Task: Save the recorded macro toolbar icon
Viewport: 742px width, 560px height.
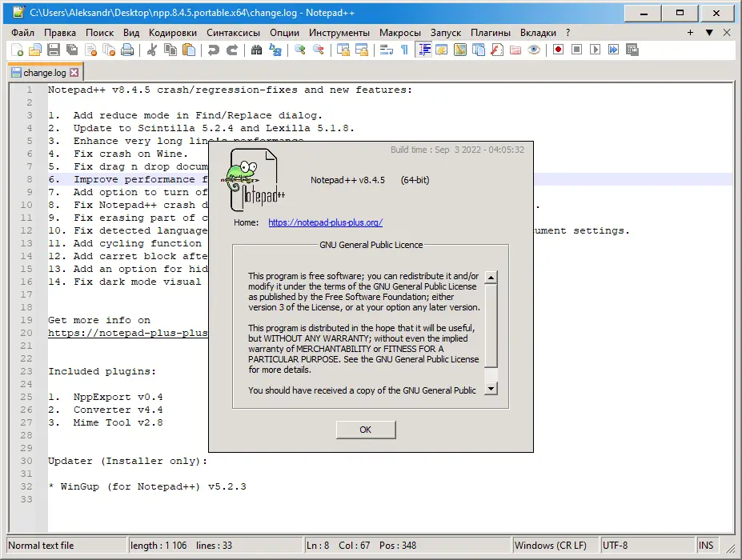Action: tap(632, 50)
